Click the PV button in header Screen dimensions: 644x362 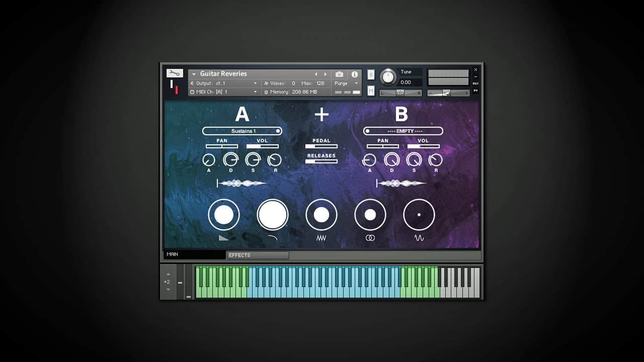(x=475, y=91)
